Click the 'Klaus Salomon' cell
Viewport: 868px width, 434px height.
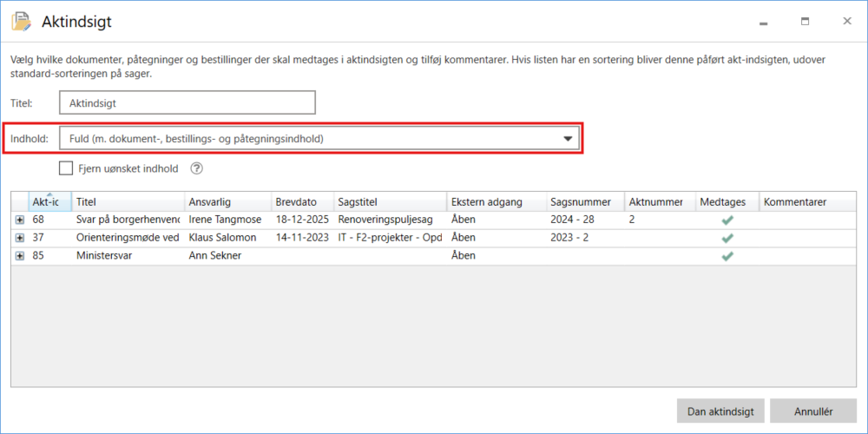(x=228, y=238)
